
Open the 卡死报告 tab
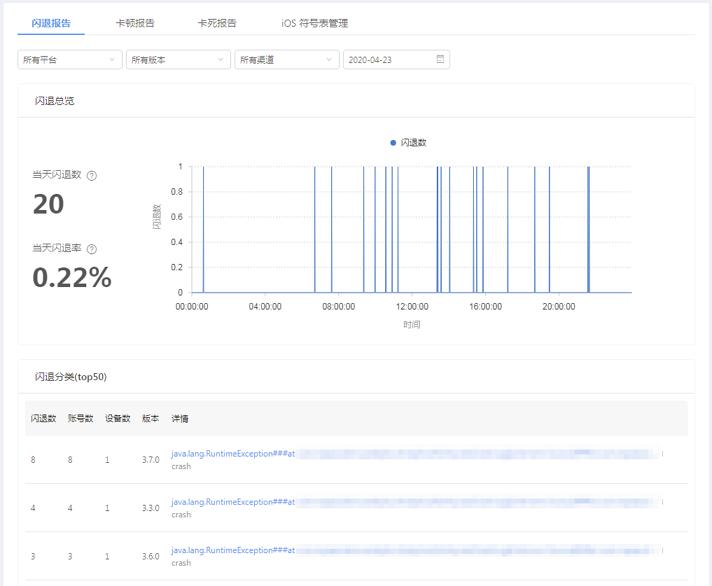click(x=217, y=23)
